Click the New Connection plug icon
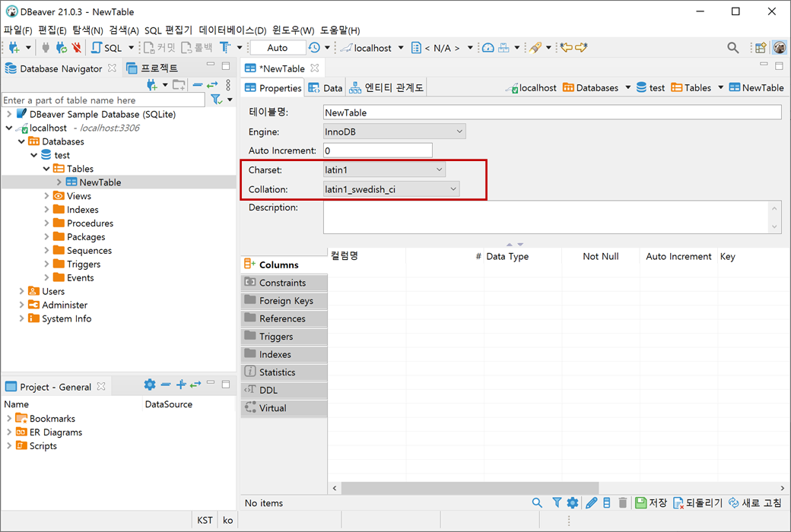Screen dimensions: 791x532 14,47
